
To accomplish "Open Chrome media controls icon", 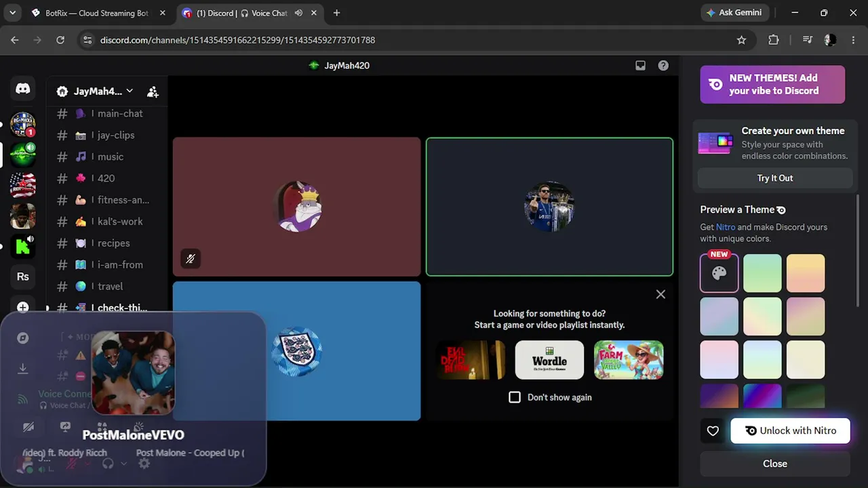I will [x=807, y=40].
